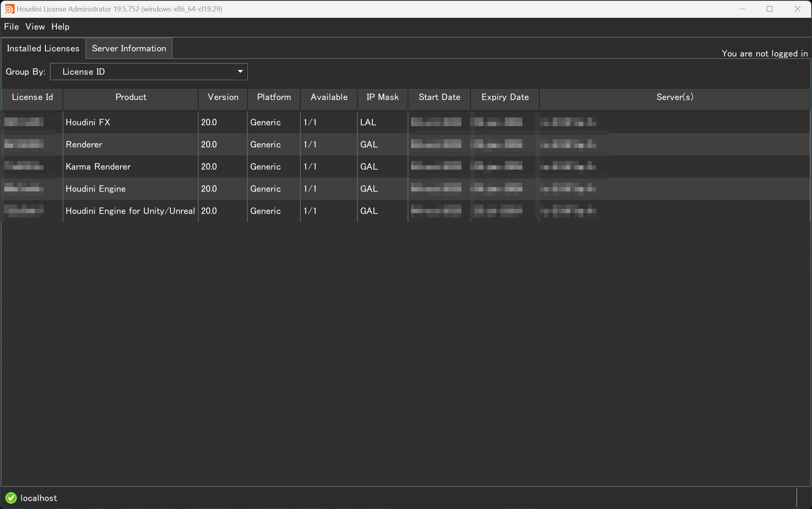Sort licenses by the Product column

pos(131,97)
